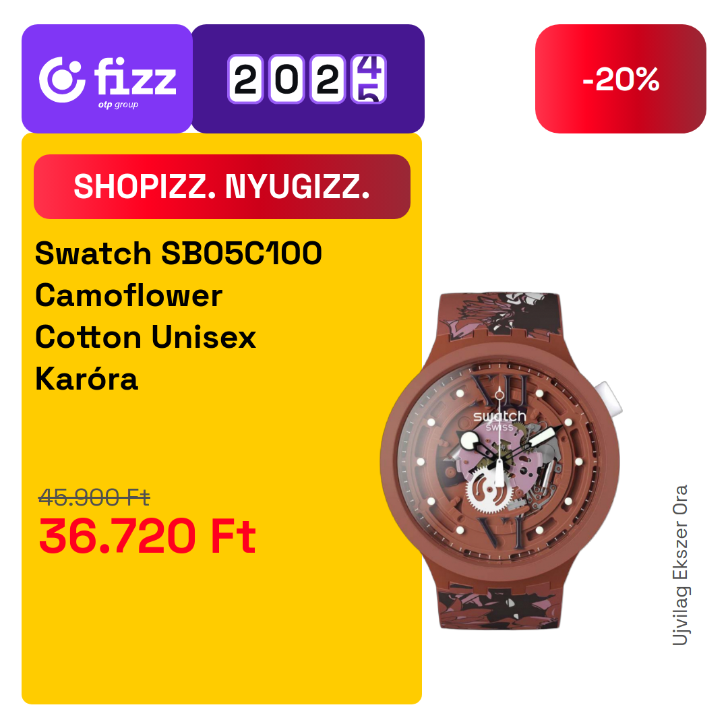Click the Cotton Unisex text line

point(146,337)
